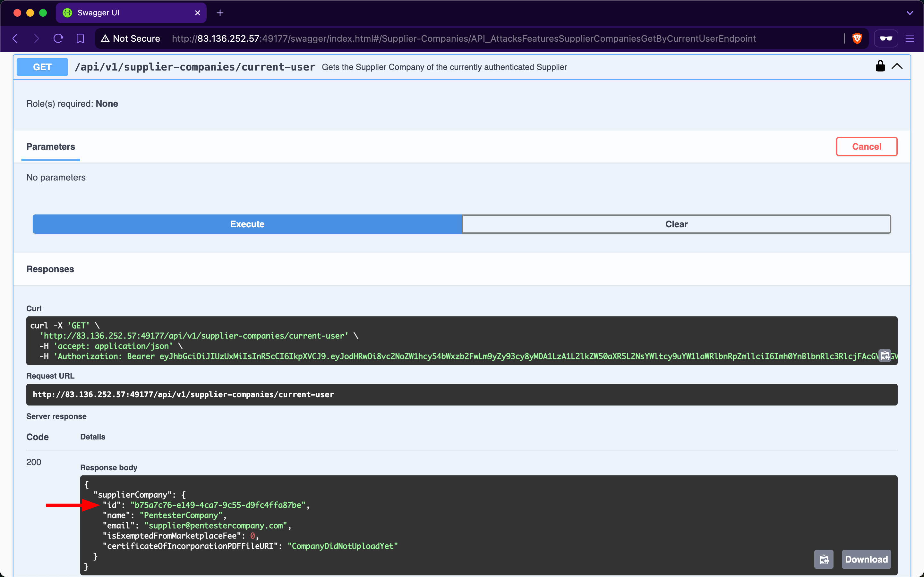Open the tab search dropdown arrow

click(910, 13)
